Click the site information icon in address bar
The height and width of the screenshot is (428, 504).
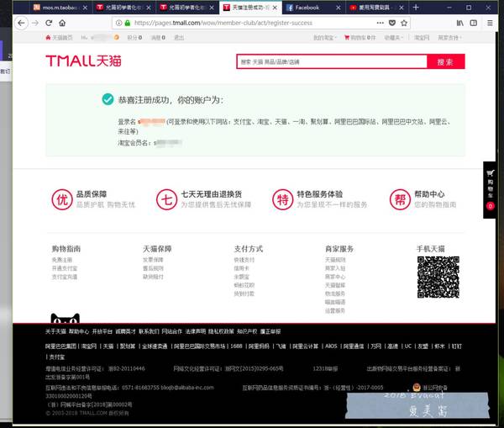pos(118,24)
